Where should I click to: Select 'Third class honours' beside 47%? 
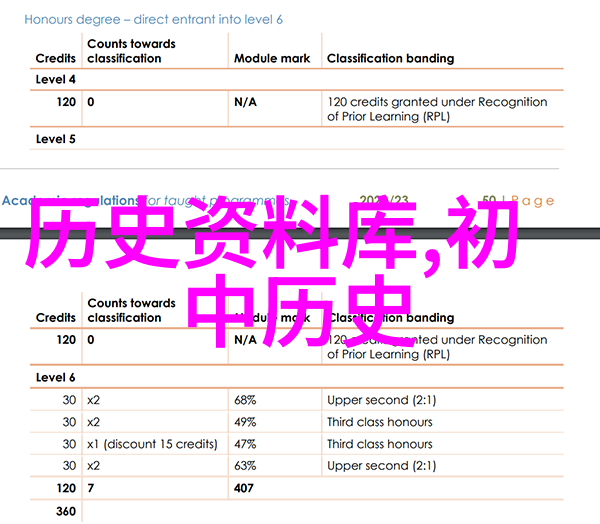click(x=379, y=443)
